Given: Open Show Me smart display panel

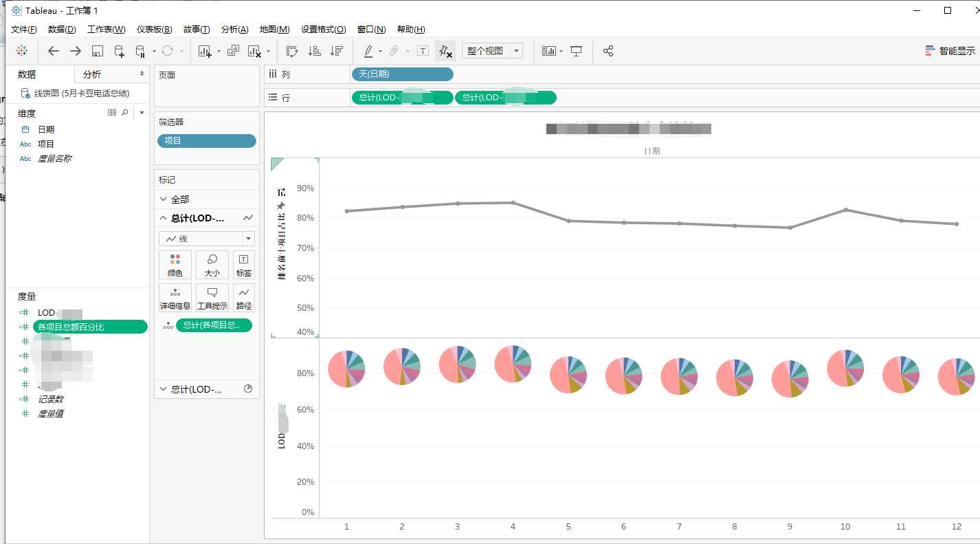Looking at the screenshot, I should pos(950,51).
